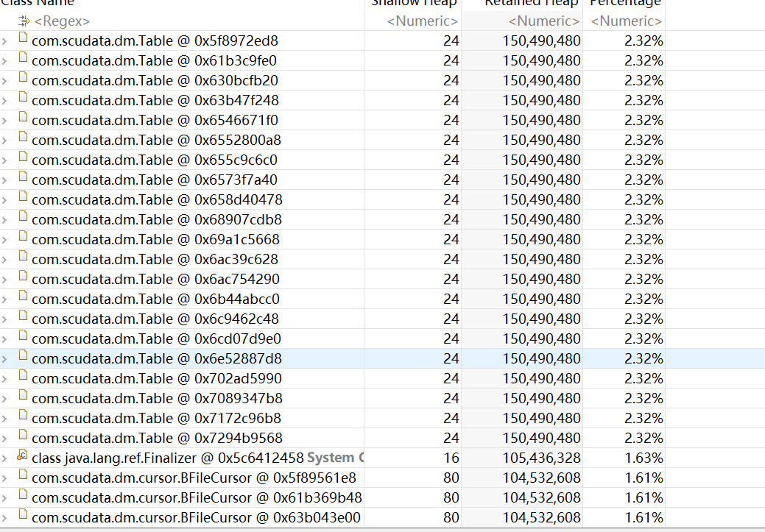Click the <Regex> class name filter field
765x532 pixels.
pyautogui.click(x=62, y=21)
